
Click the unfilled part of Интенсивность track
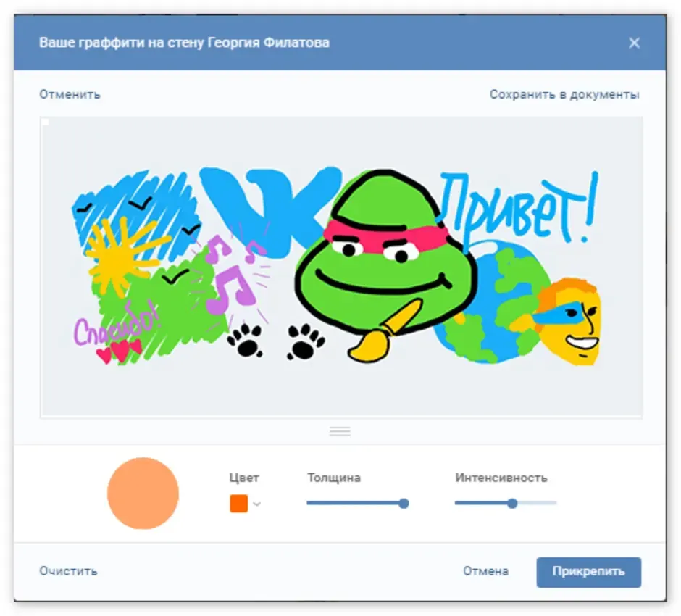tap(537, 503)
